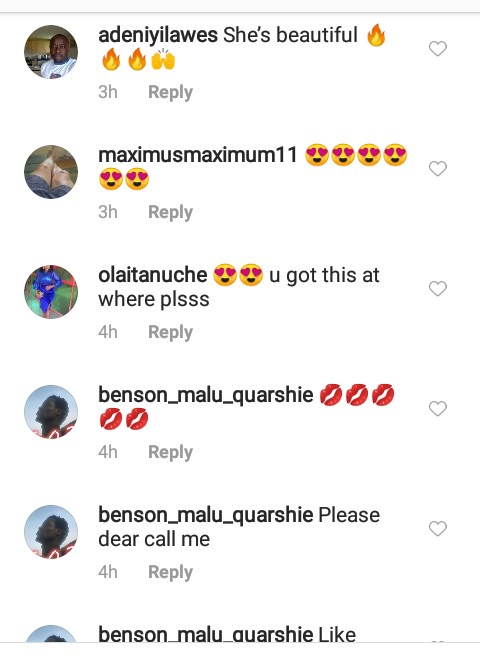Tap the heart beside maximusmaximum11's comment
The width and height of the screenshot is (480, 656).
pyautogui.click(x=438, y=169)
